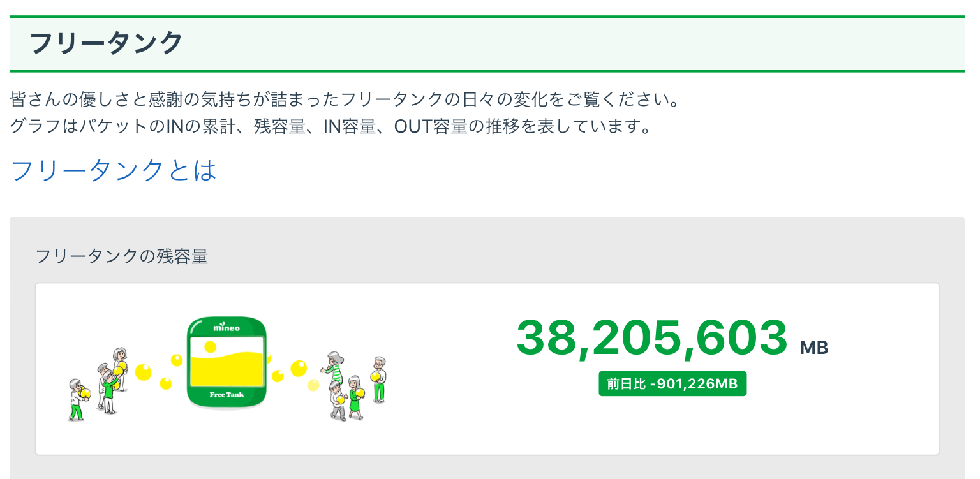Image resolution: width=980 pixels, height=479 pixels.
Task: Click the mineo logo on the tank
Action: 226,328
